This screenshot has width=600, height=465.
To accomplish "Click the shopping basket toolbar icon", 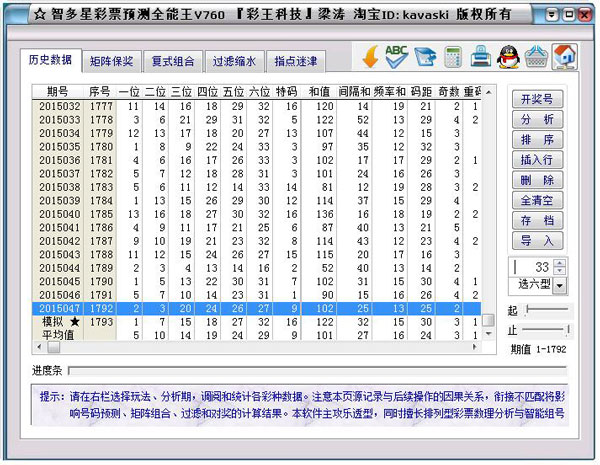I will click(536, 57).
